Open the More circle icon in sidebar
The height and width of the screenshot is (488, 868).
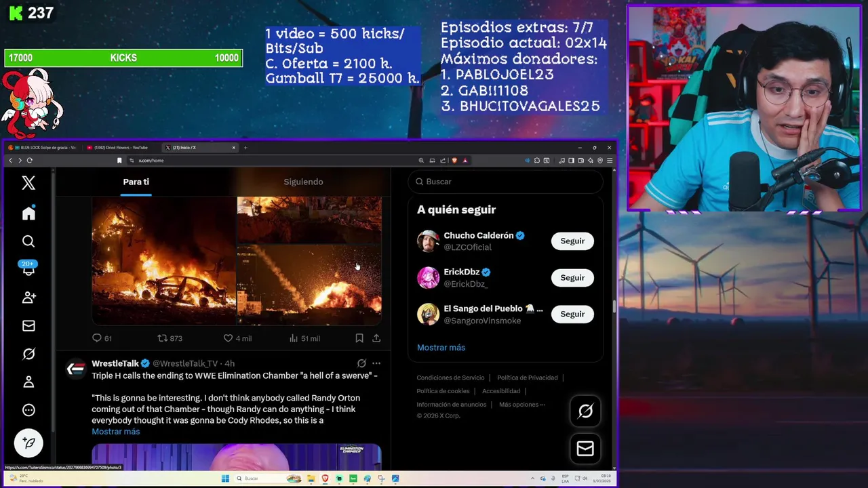[x=28, y=410]
